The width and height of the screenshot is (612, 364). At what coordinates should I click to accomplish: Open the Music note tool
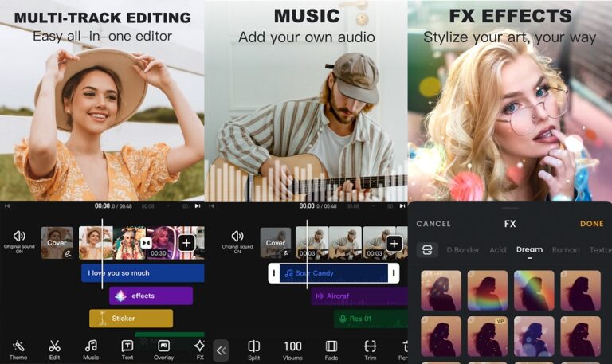point(91,349)
